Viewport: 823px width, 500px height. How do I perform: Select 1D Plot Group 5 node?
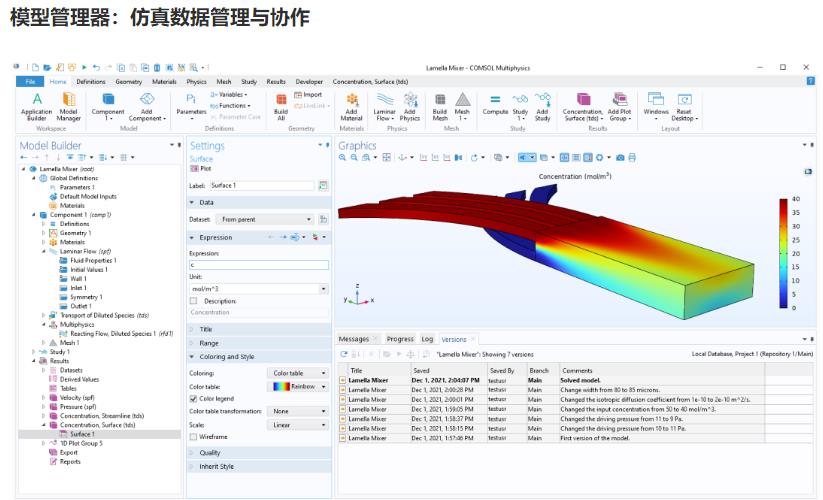(76, 443)
